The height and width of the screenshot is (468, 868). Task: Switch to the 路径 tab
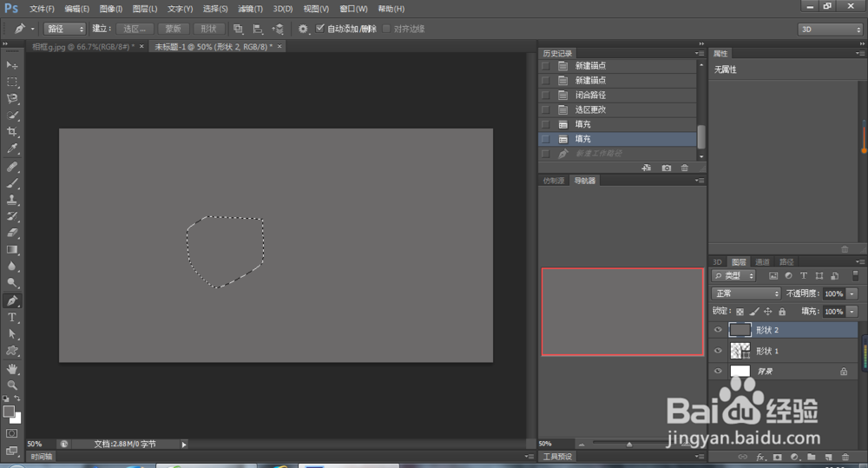(786, 262)
